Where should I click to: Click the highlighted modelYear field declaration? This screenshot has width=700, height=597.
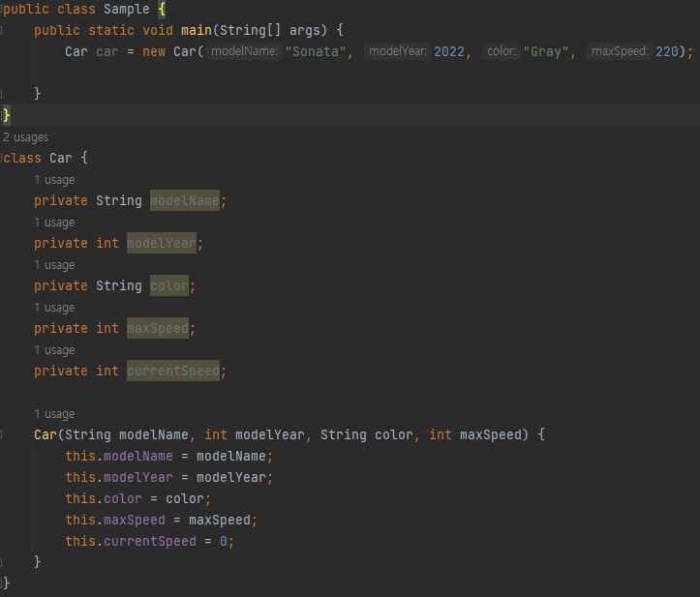[x=162, y=243]
